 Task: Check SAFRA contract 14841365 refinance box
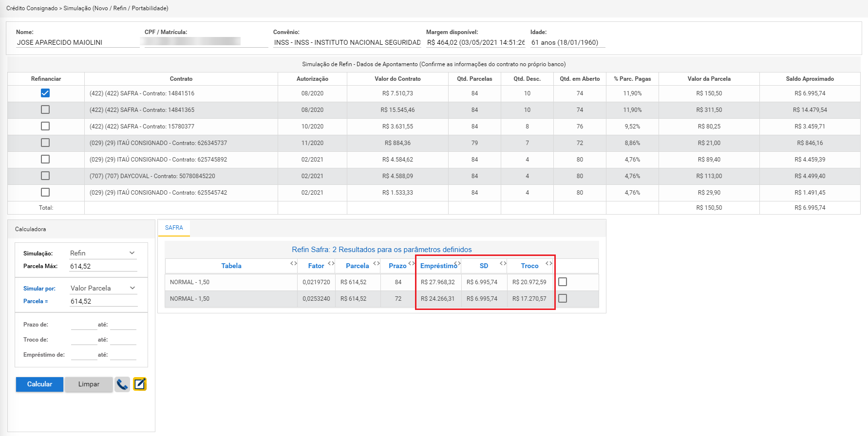click(45, 109)
